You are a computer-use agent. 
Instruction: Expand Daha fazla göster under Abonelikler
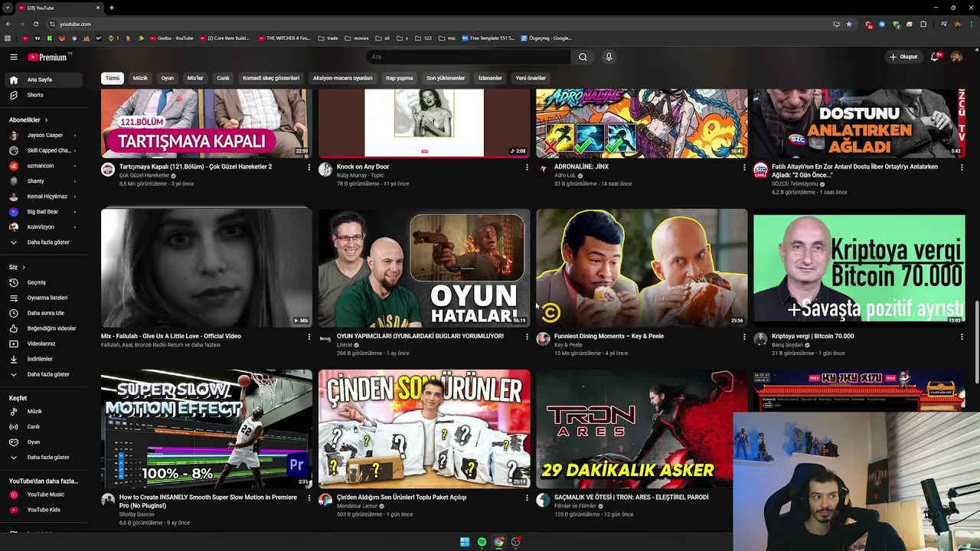[43, 243]
